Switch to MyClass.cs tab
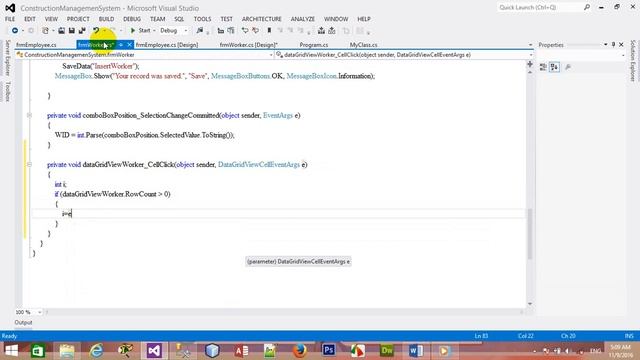640x360 pixels. point(363,45)
